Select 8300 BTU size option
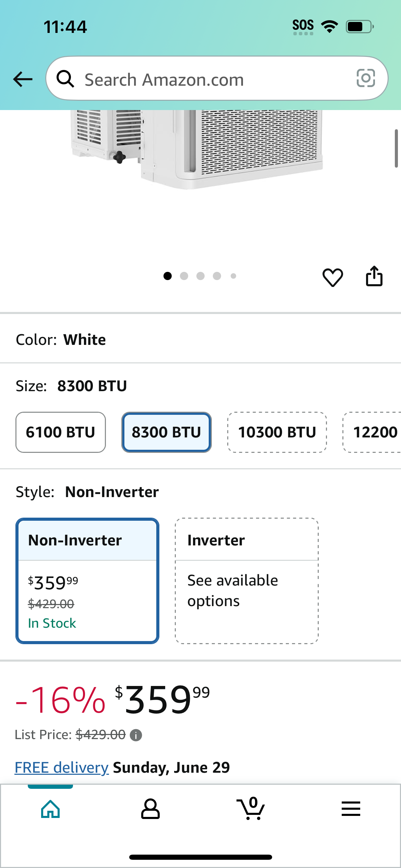 click(x=167, y=432)
